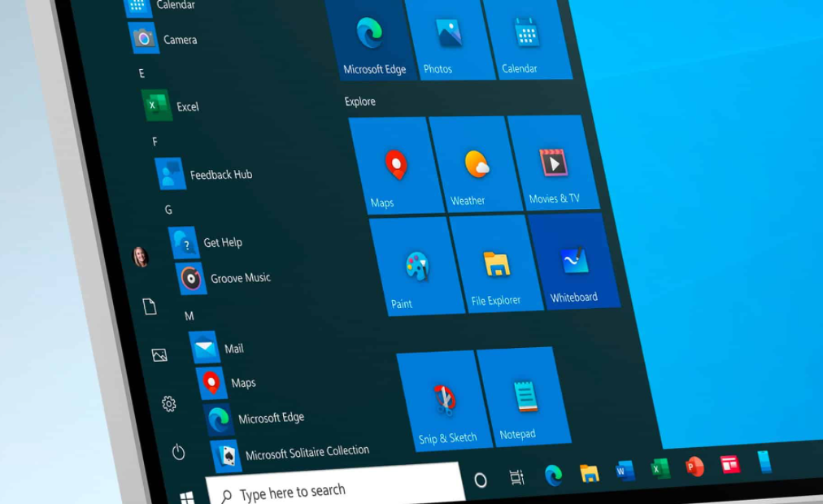
Task: Open File Explorer from the taskbar
Action: pyautogui.click(x=589, y=472)
